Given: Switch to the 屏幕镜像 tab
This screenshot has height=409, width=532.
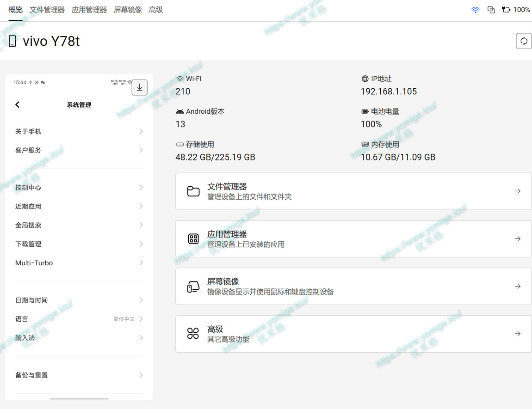Looking at the screenshot, I should pyautogui.click(x=128, y=10).
